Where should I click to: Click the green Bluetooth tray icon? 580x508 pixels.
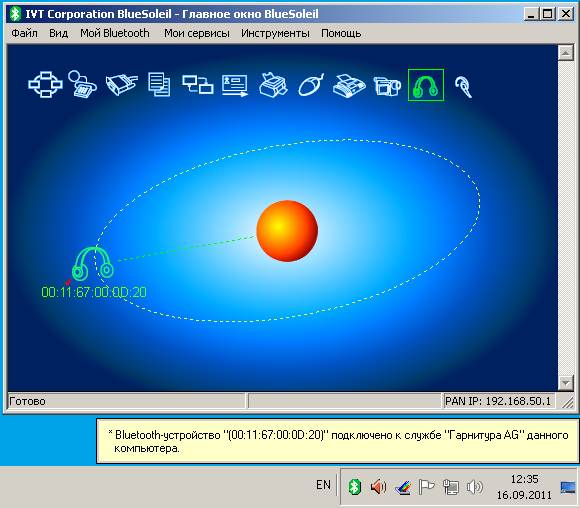tap(354, 487)
